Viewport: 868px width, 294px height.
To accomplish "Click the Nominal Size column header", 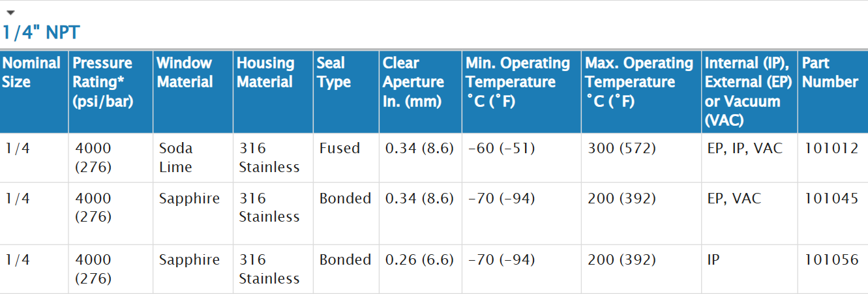I will point(31,72).
